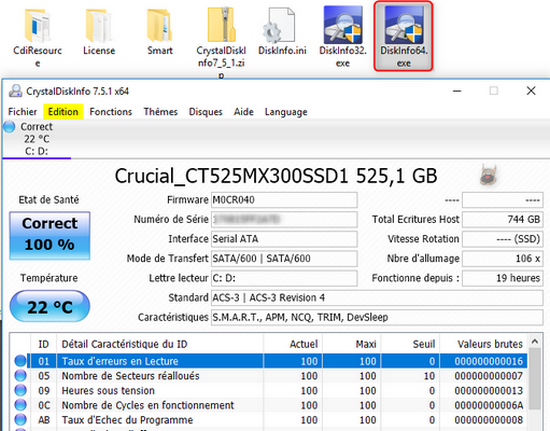Click status orb for attribute 09 row
Image resolution: width=550 pixels, height=431 pixels.
(20, 390)
